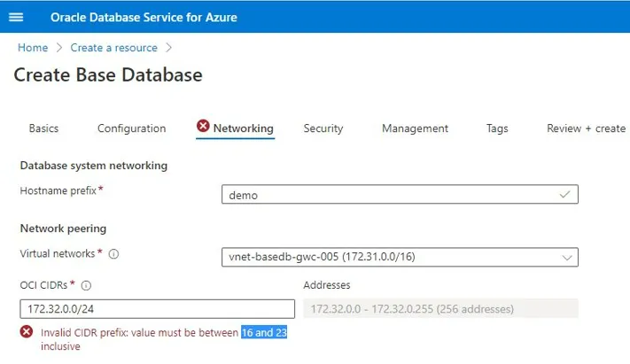Click the Virtual networks info icon
Screen dimensions: 630x364
113,254
